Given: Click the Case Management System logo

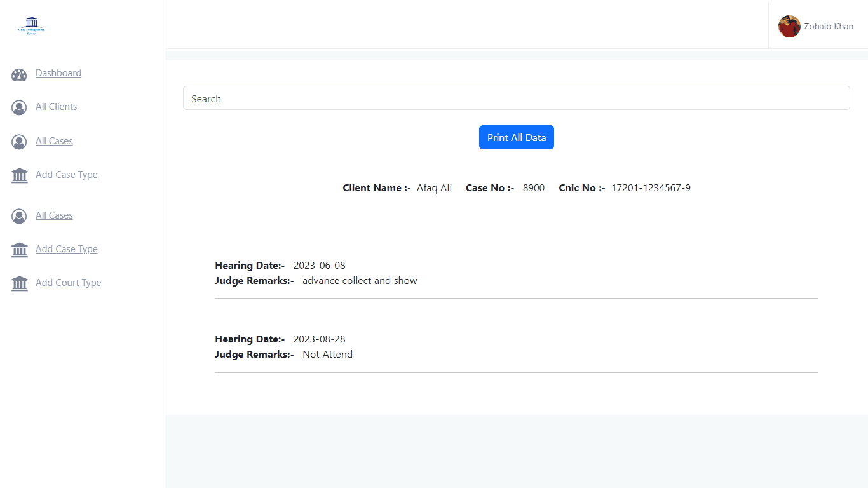Looking at the screenshot, I should click(32, 27).
